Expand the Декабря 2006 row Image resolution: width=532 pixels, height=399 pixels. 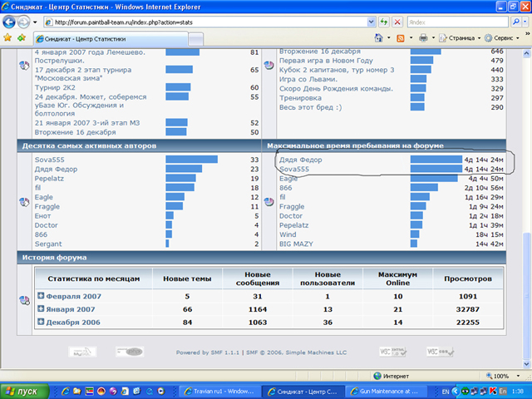pos(41,322)
